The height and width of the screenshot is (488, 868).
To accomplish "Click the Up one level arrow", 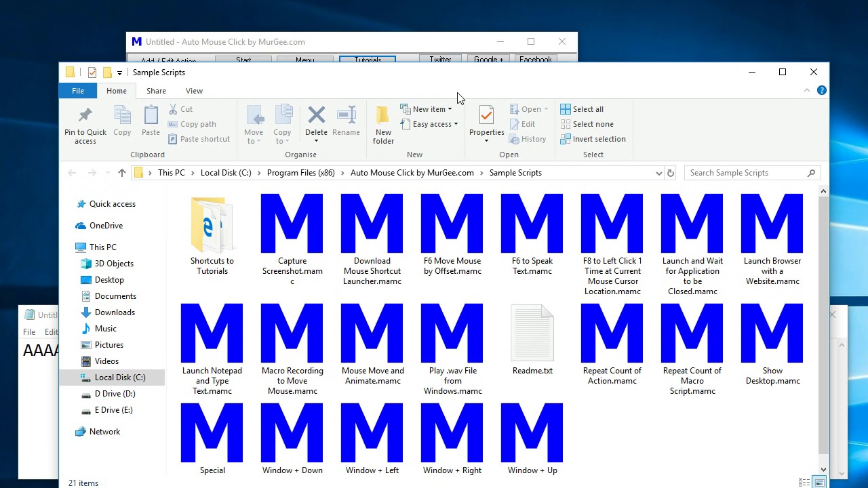I will [122, 173].
